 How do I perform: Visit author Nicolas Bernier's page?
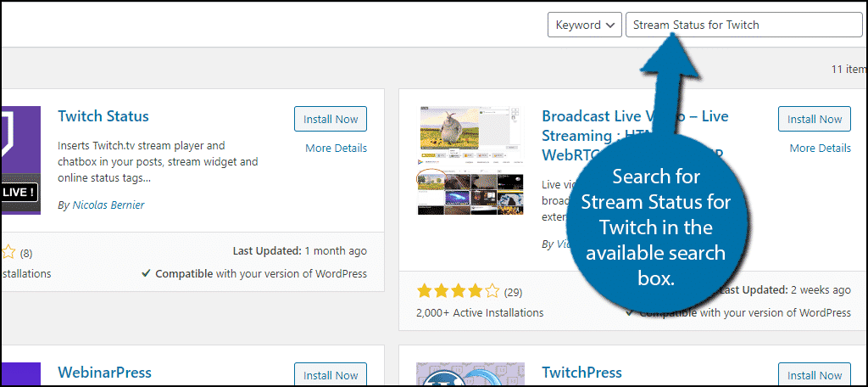tap(108, 205)
